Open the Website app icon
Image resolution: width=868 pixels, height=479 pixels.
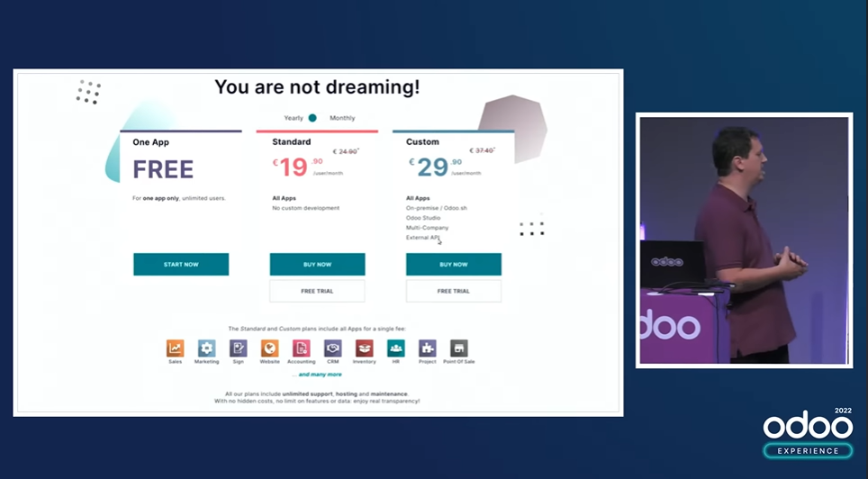pos(269,348)
